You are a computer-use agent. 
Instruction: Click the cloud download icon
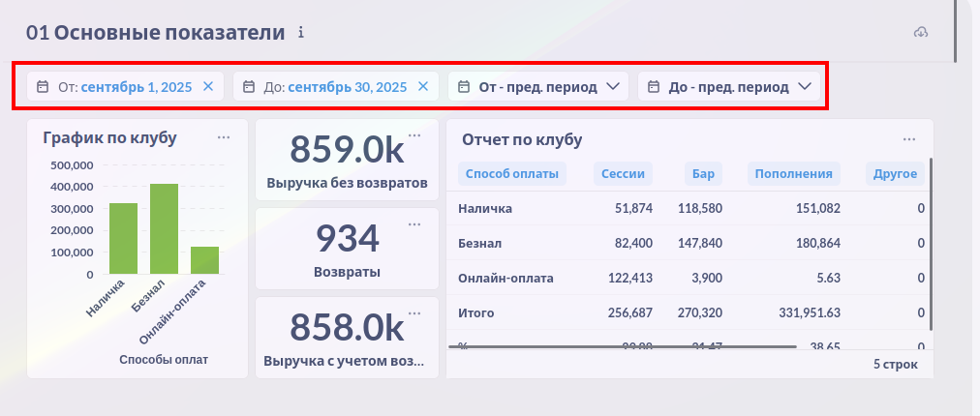pos(921,33)
